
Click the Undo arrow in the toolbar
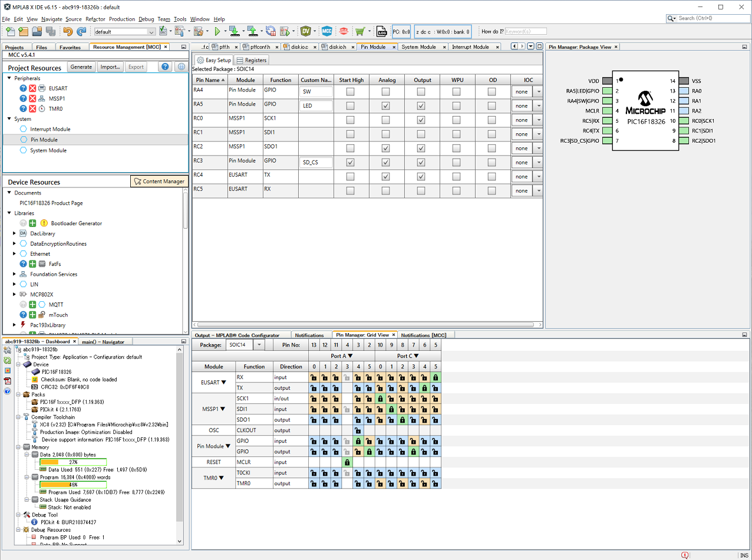(x=67, y=31)
